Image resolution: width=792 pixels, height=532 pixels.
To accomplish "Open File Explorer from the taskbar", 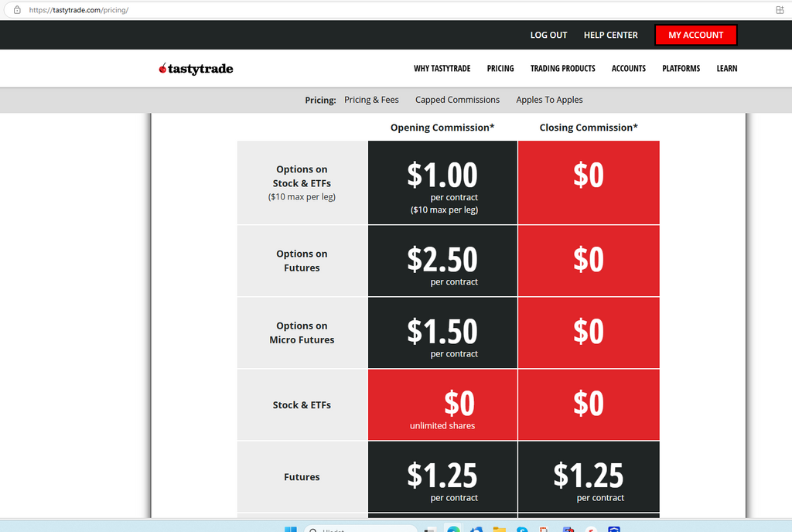I will [x=500, y=530].
